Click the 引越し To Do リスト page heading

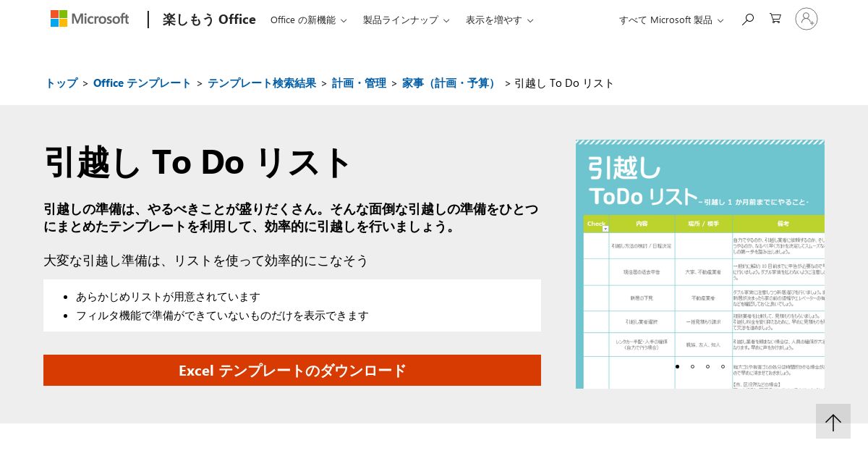(197, 162)
